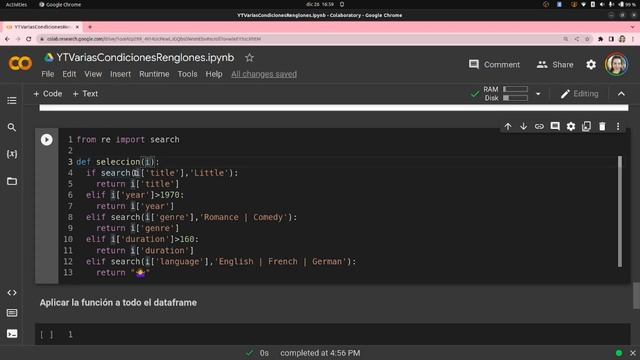
Task: Open the Editing mode dropdown
Action: tap(579, 93)
